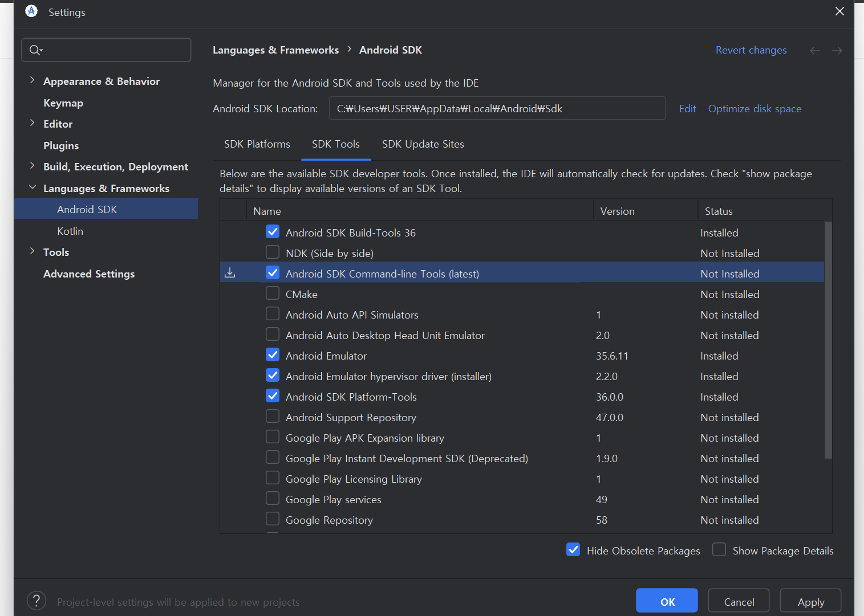Click Revert changes link
Viewport: 864px width, 616px height.
(751, 50)
